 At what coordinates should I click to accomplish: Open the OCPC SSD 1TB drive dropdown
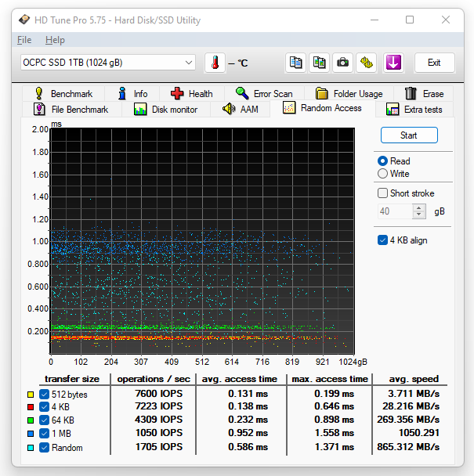click(x=108, y=63)
